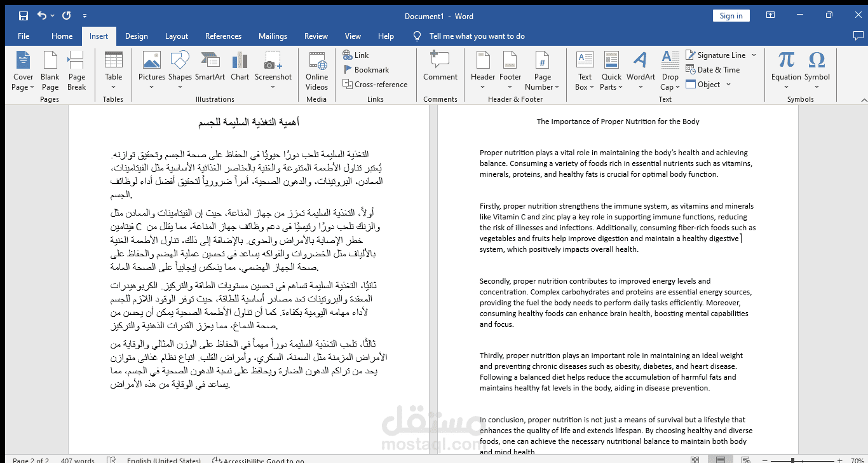Viewport: 868px width, 463px height.
Task: Click the Redo/Repeat icon
Action: point(67,16)
